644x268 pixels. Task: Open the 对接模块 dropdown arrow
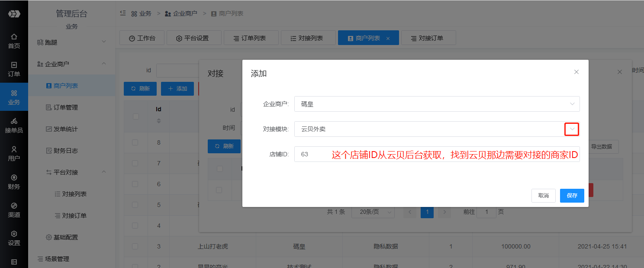point(572,129)
